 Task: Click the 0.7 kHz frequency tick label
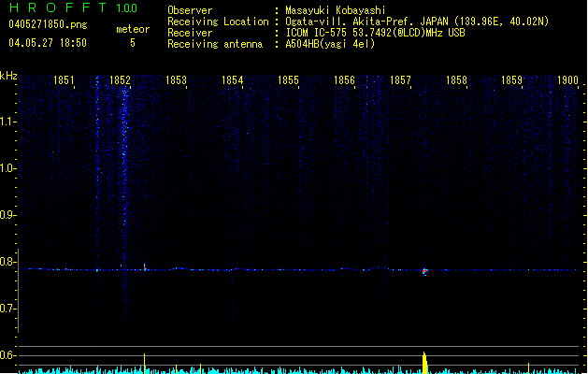(x=7, y=309)
